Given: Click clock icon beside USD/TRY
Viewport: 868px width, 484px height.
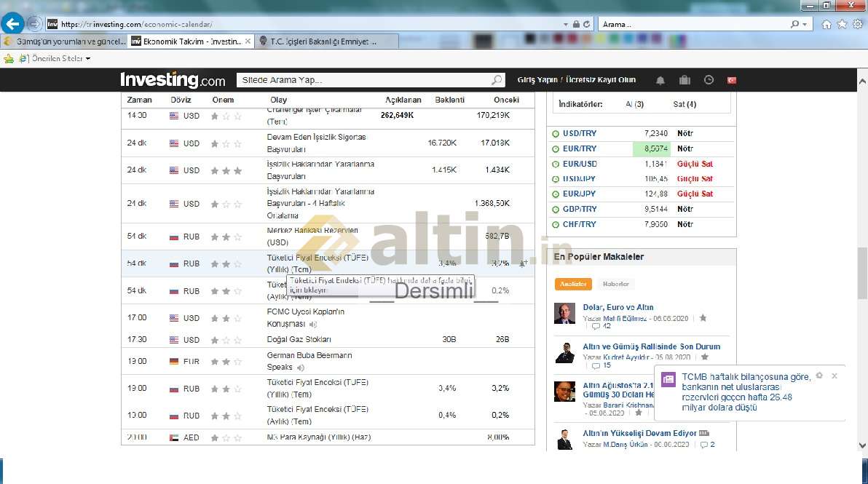Looking at the screenshot, I should pyautogui.click(x=556, y=134).
